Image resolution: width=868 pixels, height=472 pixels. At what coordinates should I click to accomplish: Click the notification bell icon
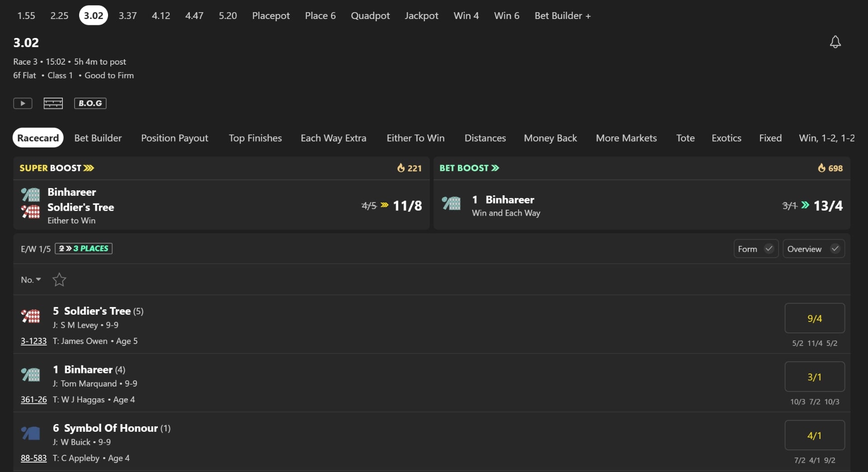(x=835, y=42)
